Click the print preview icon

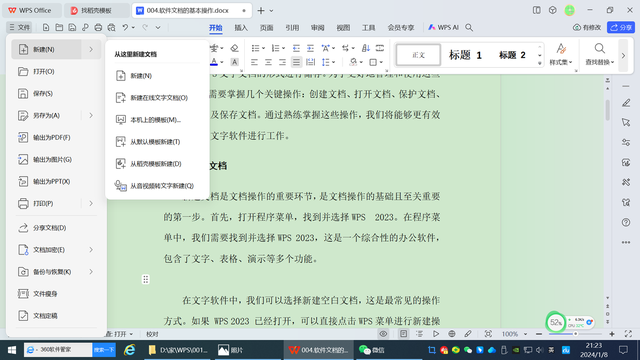coord(111,27)
